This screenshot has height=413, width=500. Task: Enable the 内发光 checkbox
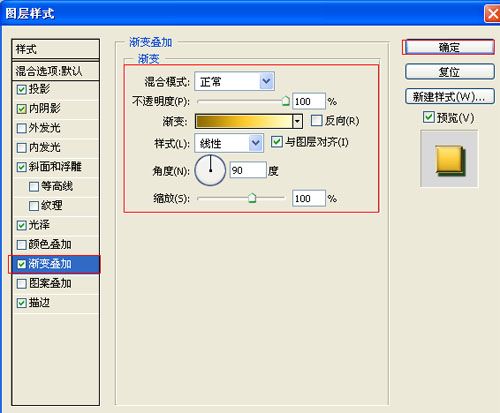tap(21, 148)
